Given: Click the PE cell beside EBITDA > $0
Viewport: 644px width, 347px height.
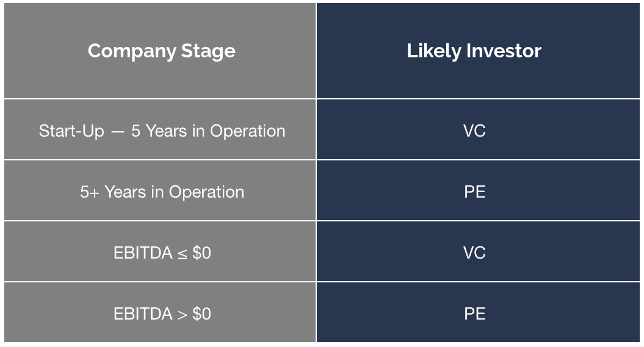Looking at the screenshot, I should pos(478,312).
